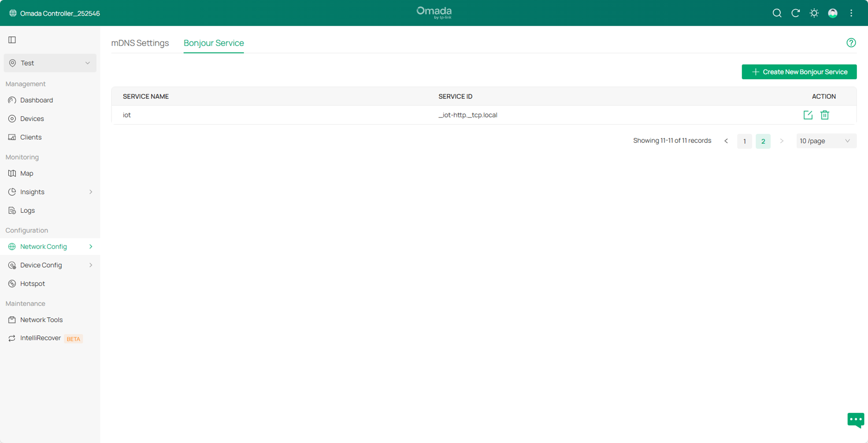Screen dimensions: 868x443
Task: Delete the iot Bonjour service
Action: click(x=824, y=115)
